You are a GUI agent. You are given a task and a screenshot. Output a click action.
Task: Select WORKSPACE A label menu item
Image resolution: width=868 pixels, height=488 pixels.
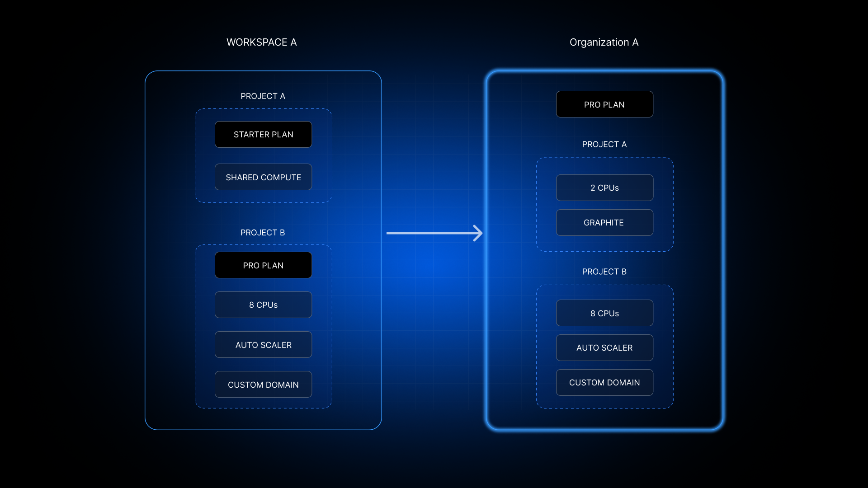tap(264, 42)
